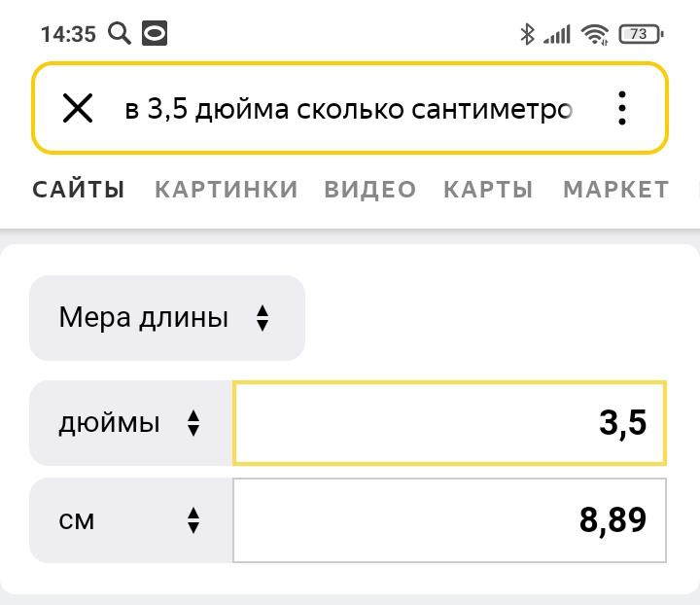Tap the Wi-Fi status icon

(x=595, y=34)
